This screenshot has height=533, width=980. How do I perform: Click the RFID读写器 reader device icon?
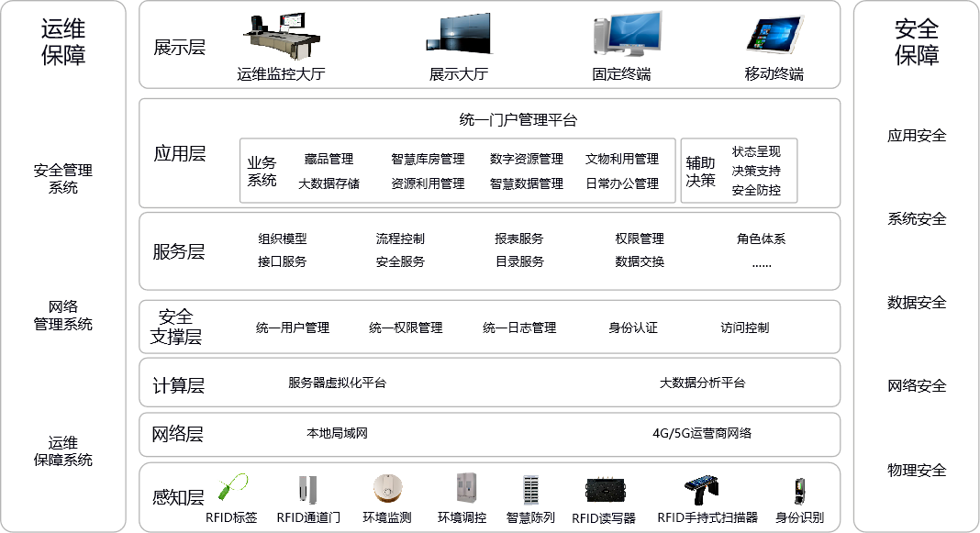606,491
